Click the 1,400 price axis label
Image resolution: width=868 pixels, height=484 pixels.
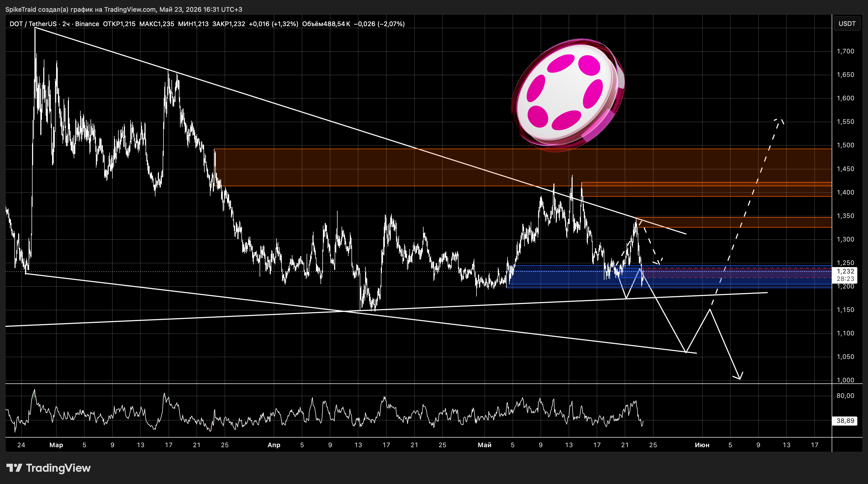pyautogui.click(x=845, y=192)
